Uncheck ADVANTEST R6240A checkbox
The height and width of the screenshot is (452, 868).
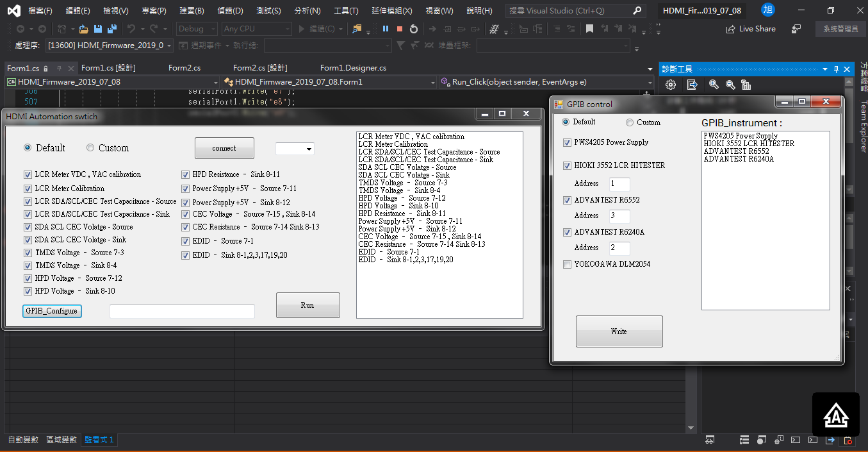click(567, 232)
